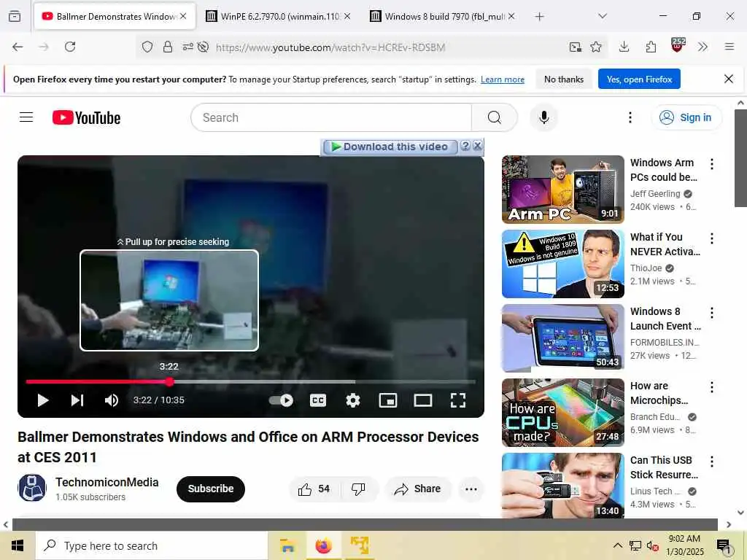Open options for What if You NEVER video
This screenshot has height=560, width=747.
712,238
